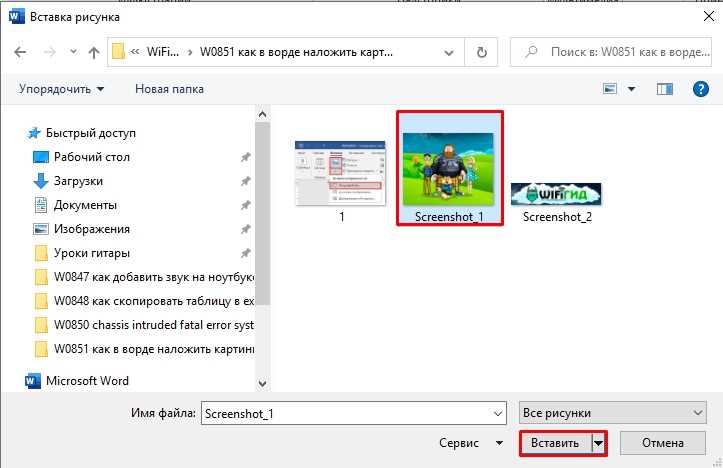
Task: Close the Вставка рисунка dialog
Action: coord(709,17)
